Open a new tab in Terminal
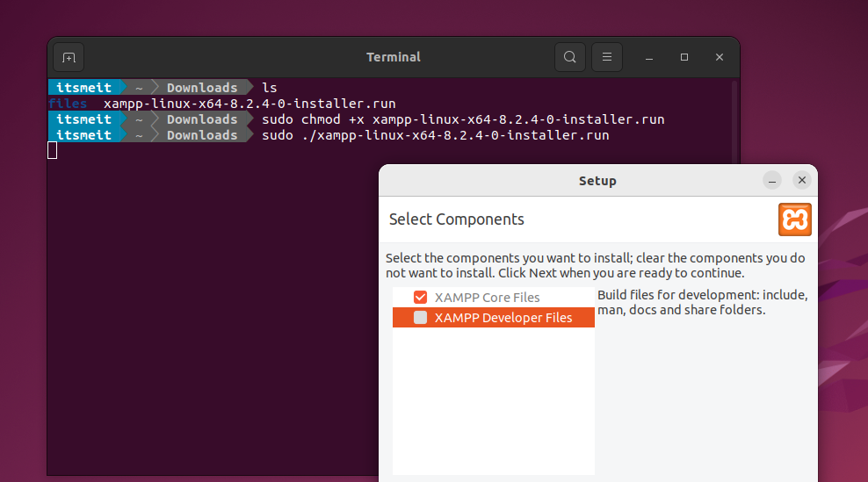 69,57
